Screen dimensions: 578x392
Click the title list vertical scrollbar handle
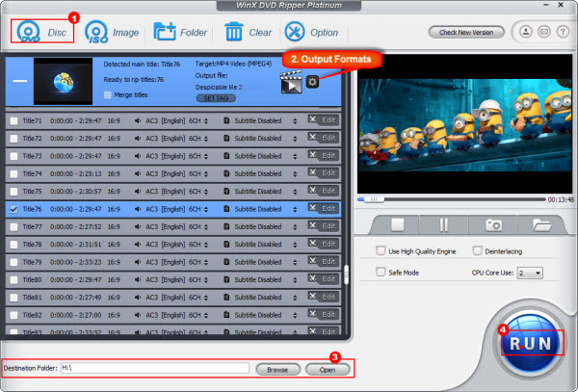coord(346,274)
